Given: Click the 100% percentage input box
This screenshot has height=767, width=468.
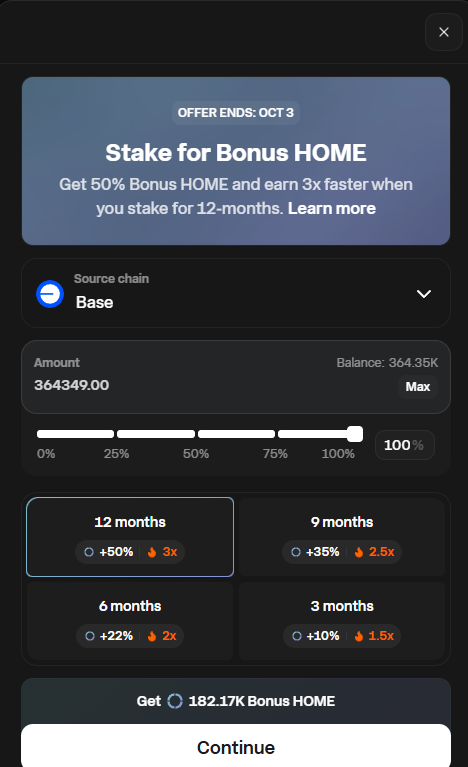Looking at the screenshot, I should point(404,445).
